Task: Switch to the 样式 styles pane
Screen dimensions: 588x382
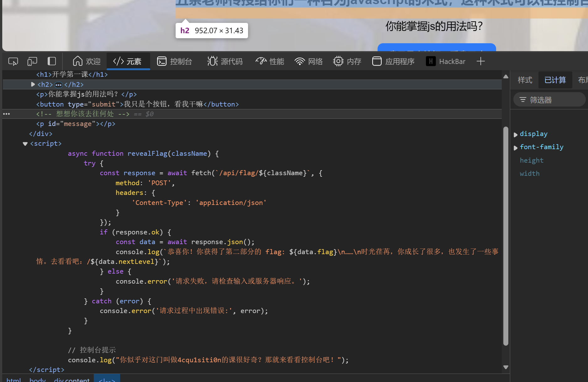Action: coord(525,80)
